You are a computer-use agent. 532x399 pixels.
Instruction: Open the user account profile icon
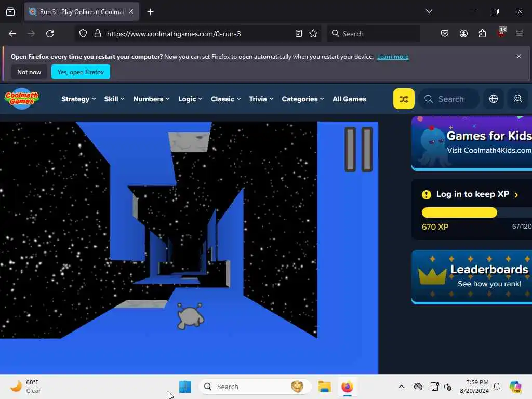tap(517, 99)
